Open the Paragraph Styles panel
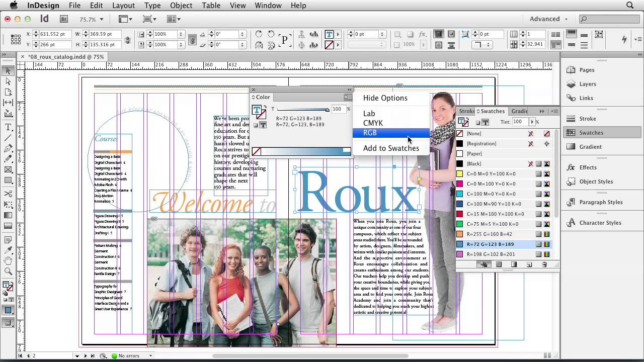Screen dimensions: 644x362 (601, 202)
